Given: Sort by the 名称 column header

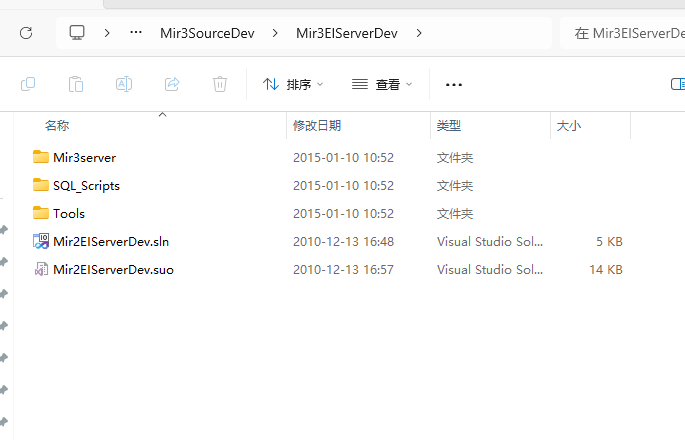Looking at the screenshot, I should tap(57, 126).
